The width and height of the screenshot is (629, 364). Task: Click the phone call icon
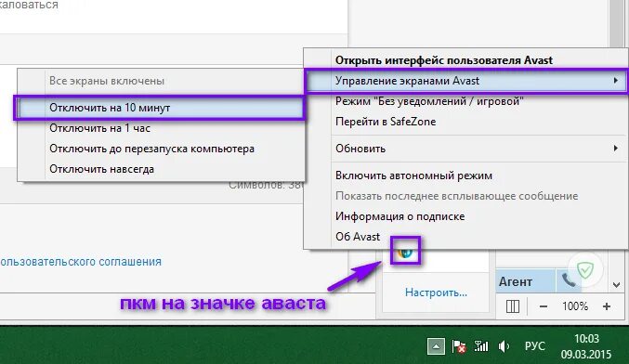[569, 280]
